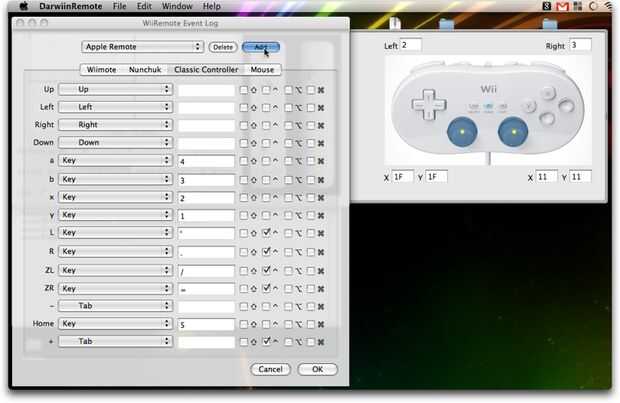Click the Delete button
This screenshot has height=403, width=620.
(223, 47)
